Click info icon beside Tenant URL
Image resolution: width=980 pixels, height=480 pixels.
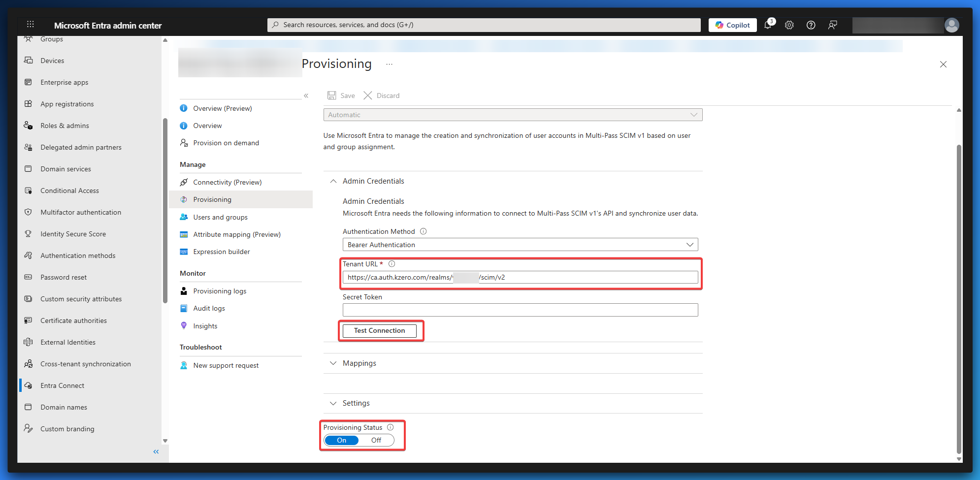pyautogui.click(x=392, y=264)
